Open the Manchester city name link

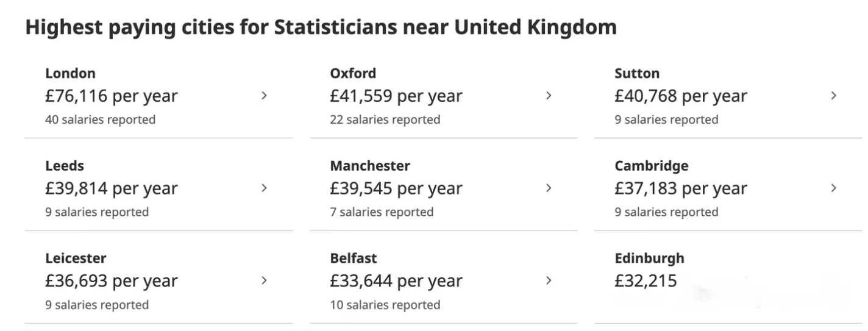click(x=370, y=166)
